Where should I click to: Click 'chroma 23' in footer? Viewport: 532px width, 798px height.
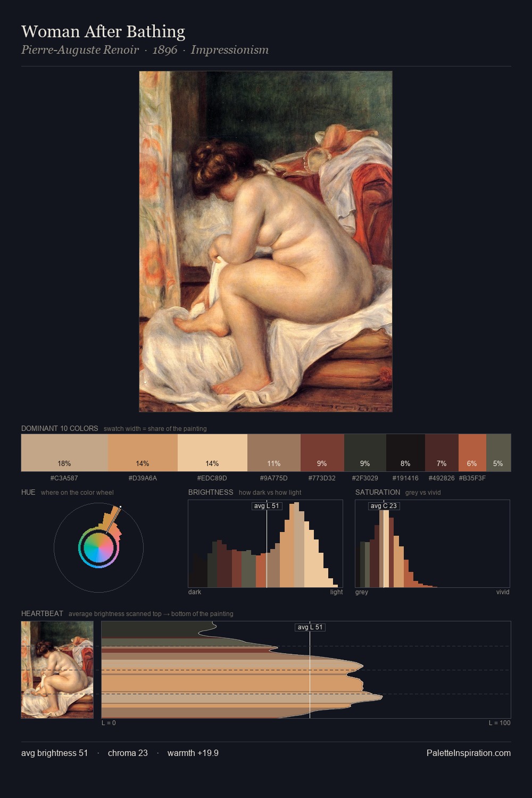tap(128, 753)
